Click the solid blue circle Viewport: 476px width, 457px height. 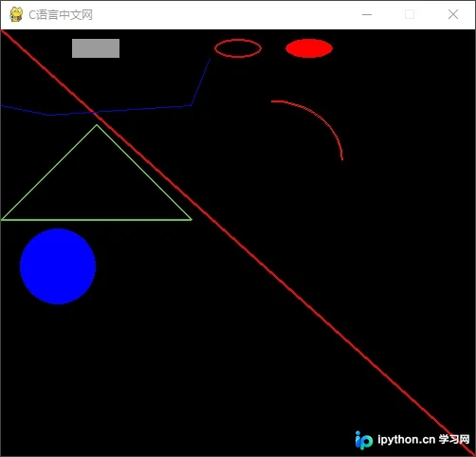point(58,266)
